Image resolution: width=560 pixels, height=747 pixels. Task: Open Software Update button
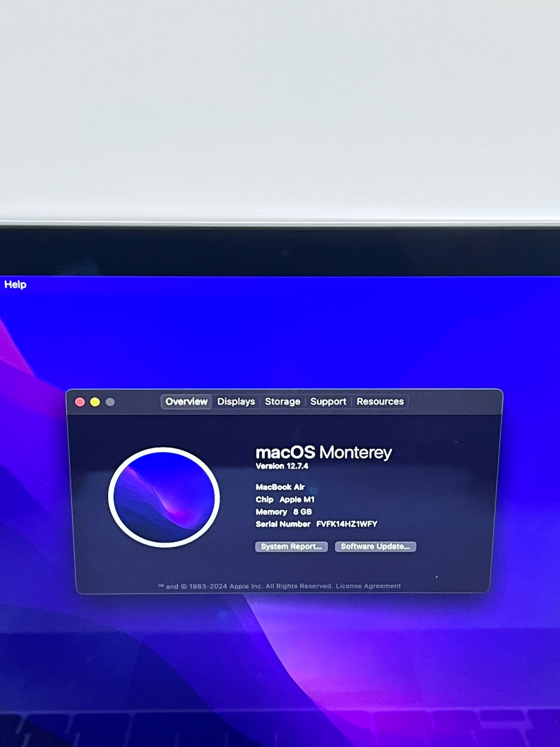point(375,547)
